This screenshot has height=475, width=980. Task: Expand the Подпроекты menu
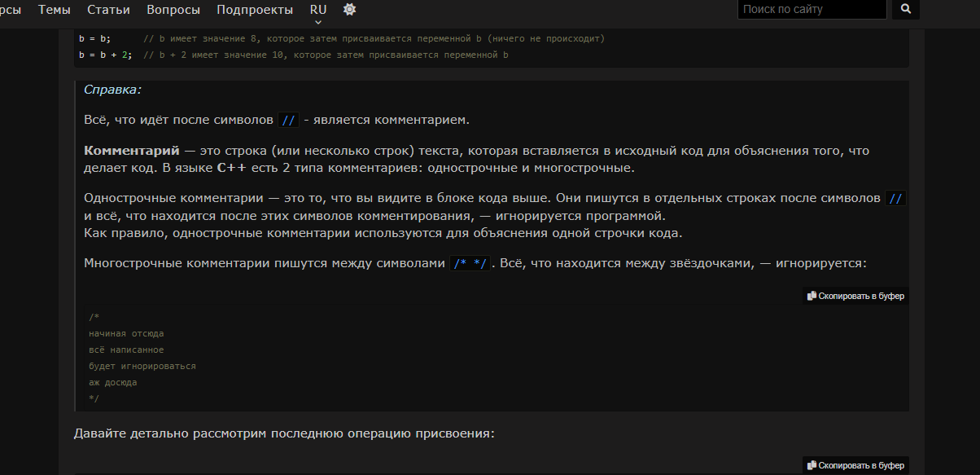(255, 10)
